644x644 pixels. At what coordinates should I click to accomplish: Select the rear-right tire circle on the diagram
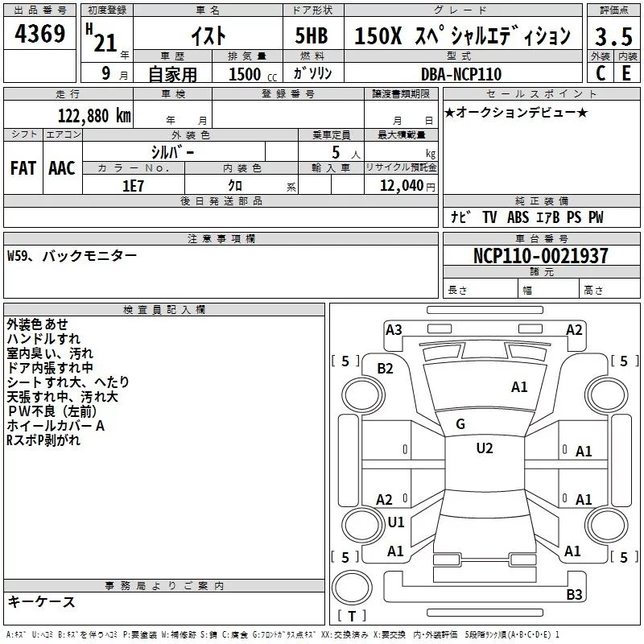tap(606, 525)
